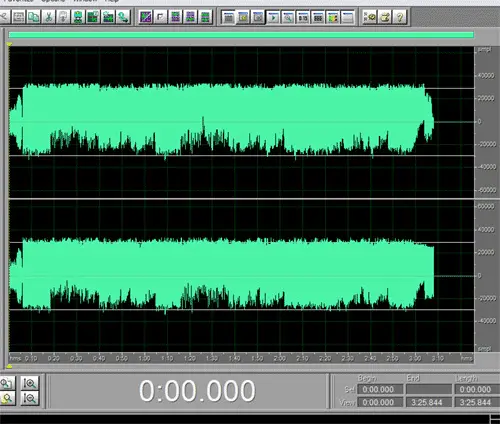The width and height of the screenshot is (500, 424).
Task: Toggle the purple spectral/waveform view icon
Action: coord(146,17)
